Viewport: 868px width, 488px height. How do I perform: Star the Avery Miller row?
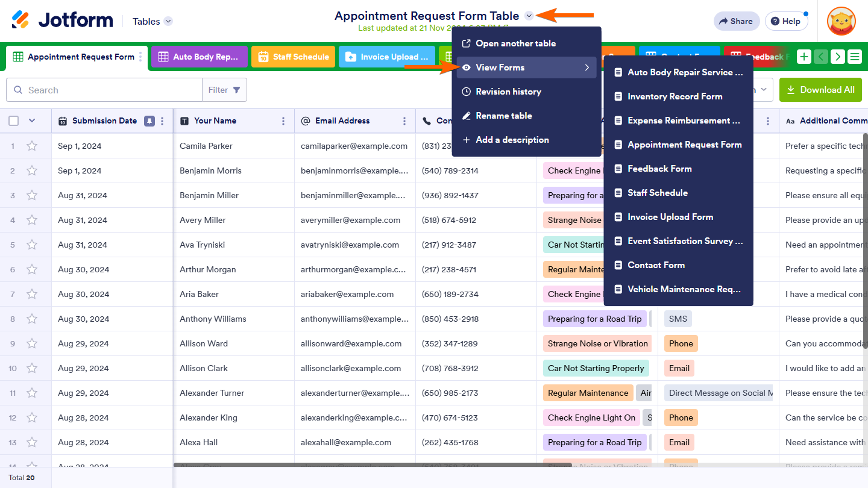coord(32,220)
